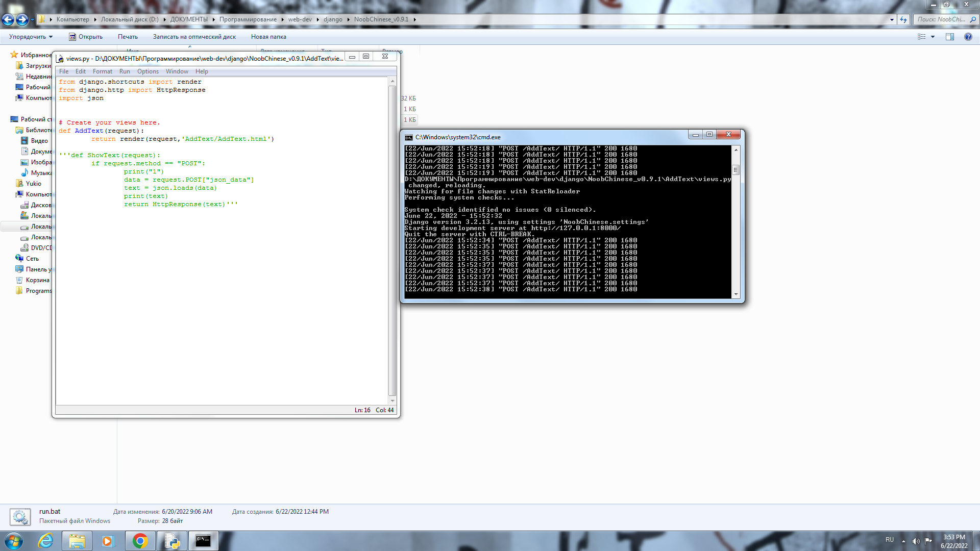Screen dimensions: 980x551
Task: Click the Explorer Forward navigation arrow
Action: (22, 20)
